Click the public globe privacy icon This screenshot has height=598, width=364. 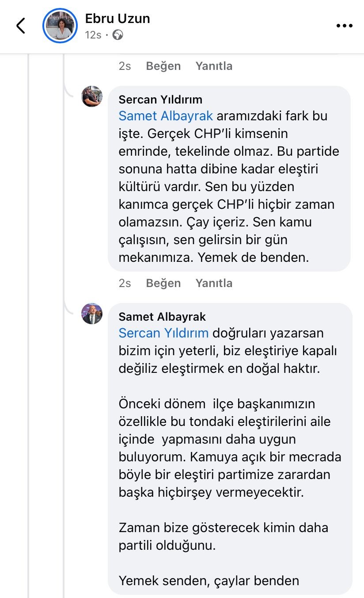118,35
